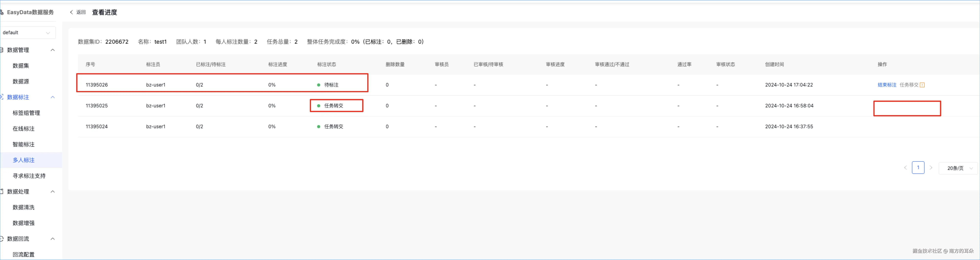The height and width of the screenshot is (260, 980).
Task: Collapse the 数据回流 section chevron
Action: click(53, 239)
